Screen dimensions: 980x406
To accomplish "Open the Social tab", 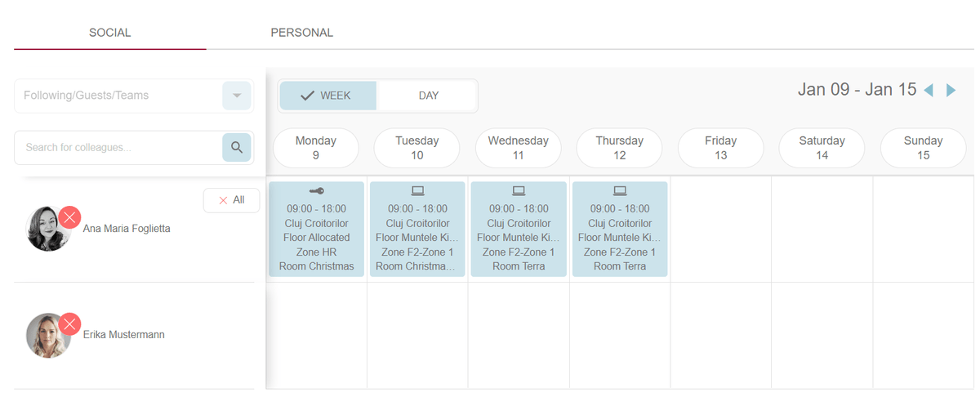I will (110, 33).
